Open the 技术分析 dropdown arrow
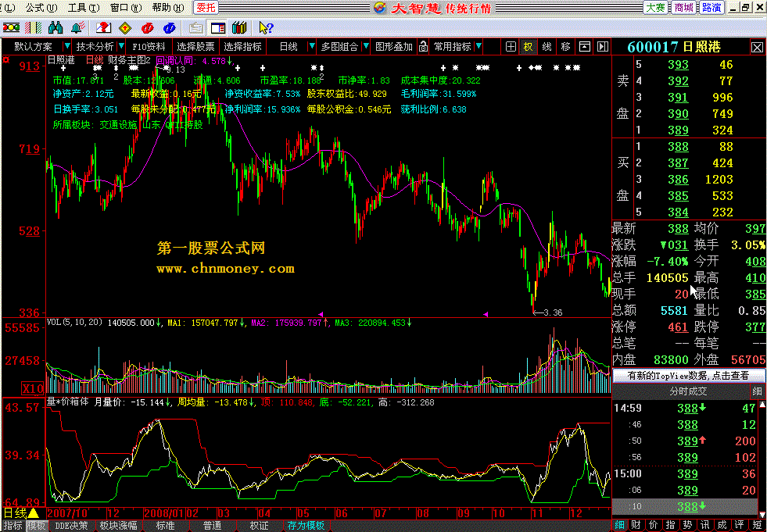767x532 pixels. click(x=120, y=47)
